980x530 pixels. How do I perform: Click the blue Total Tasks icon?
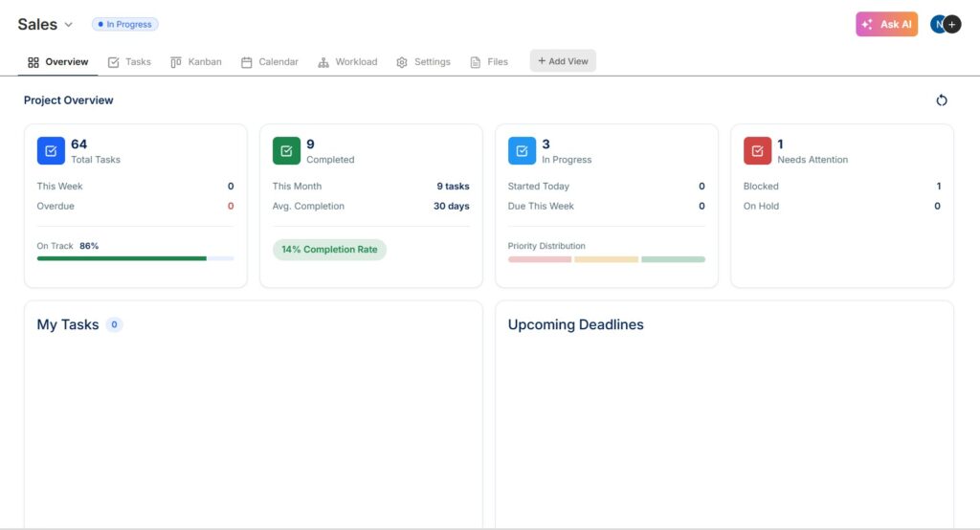tap(51, 151)
